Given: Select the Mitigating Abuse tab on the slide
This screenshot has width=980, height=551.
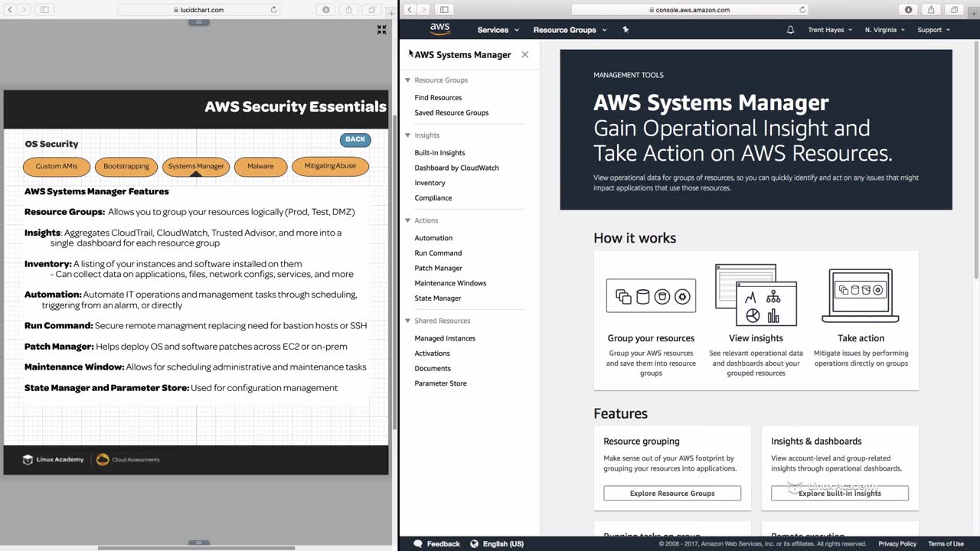Looking at the screenshot, I should pos(330,165).
